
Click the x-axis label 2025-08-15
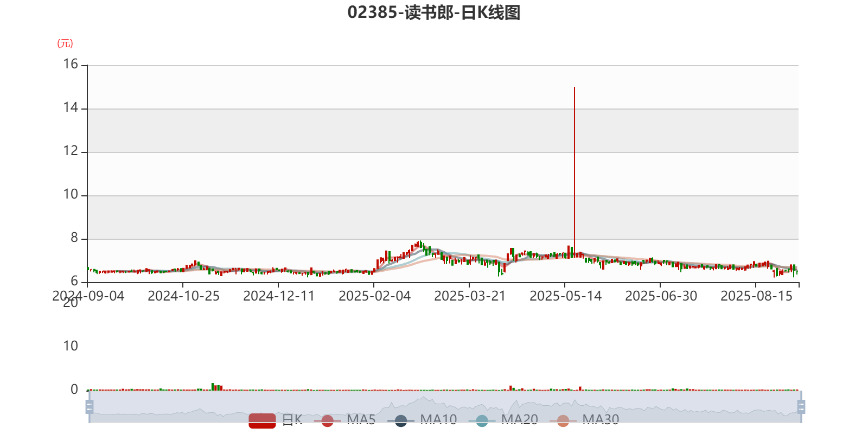pos(756,296)
